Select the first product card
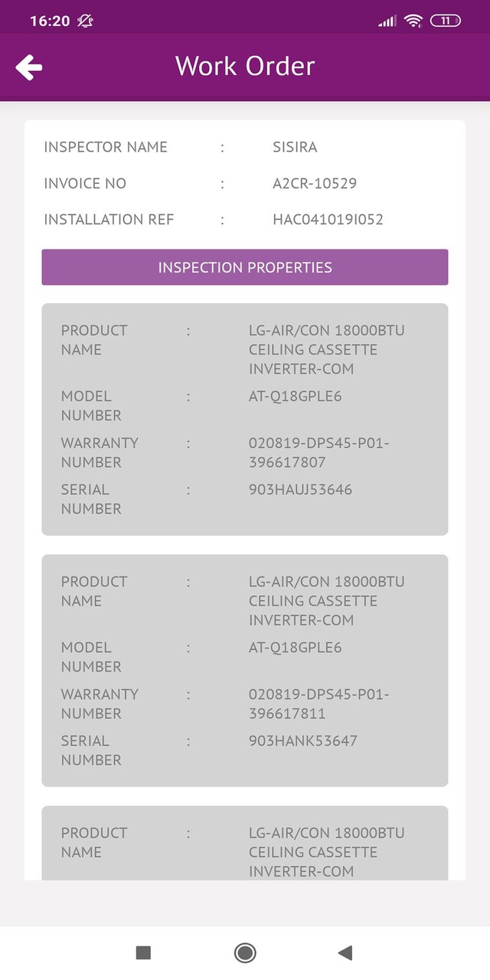This screenshot has height=980, width=490. [244, 419]
